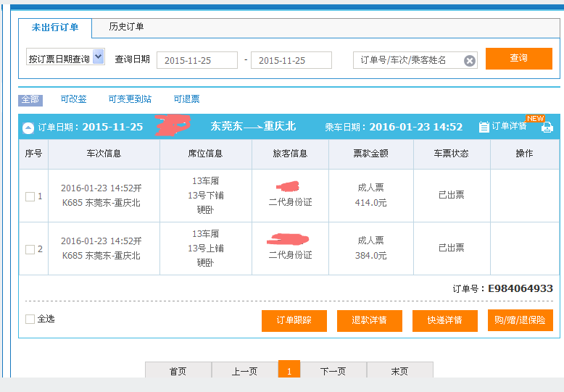Click the 订单跟踪 button
564x392 pixels.
click(294, 320)
